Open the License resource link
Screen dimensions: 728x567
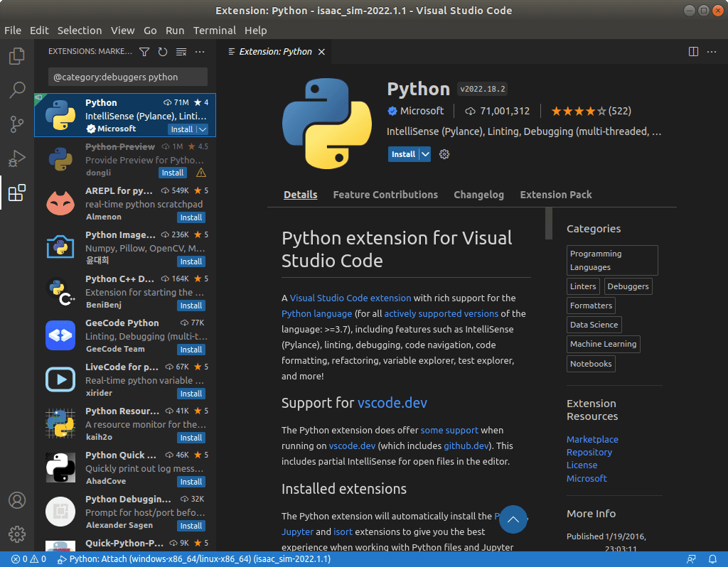coord(582,465)
